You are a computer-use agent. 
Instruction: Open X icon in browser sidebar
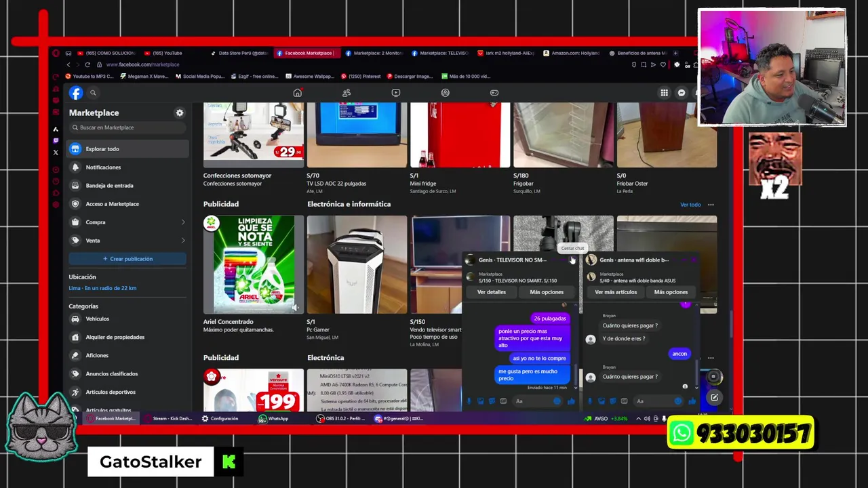56,152
